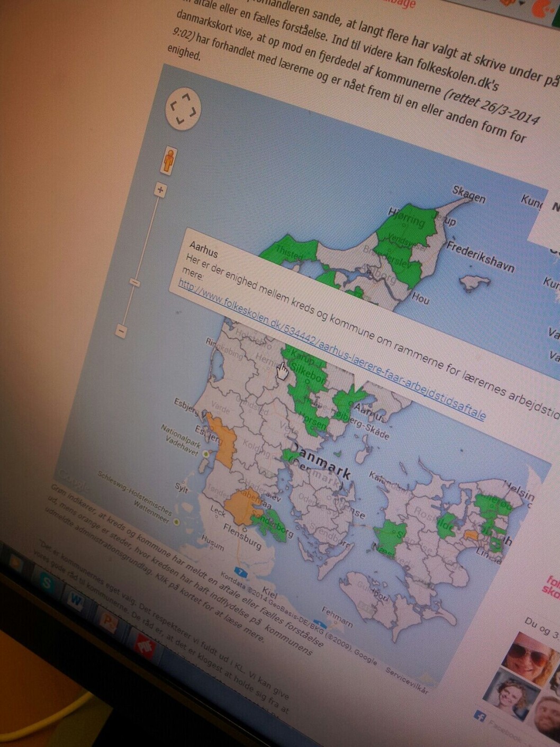Click the Danmark country label
This screenshot has width=560, height=747.
click(322, 462)
